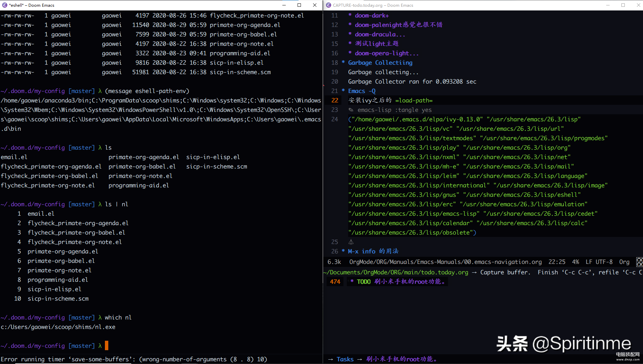Screen dimensions: 643x364
Task: Click the source block end icon on line 25
Action: [x=351, y=242]
